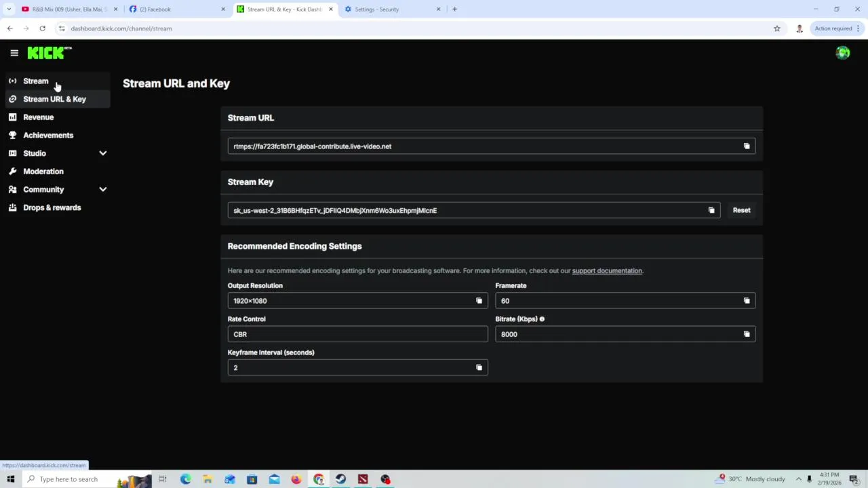Image resolution: width=868 pixels, height=488 pixels.
Task: Click the Output Resolution 1920×1080 field
Action: coord(357,301)
